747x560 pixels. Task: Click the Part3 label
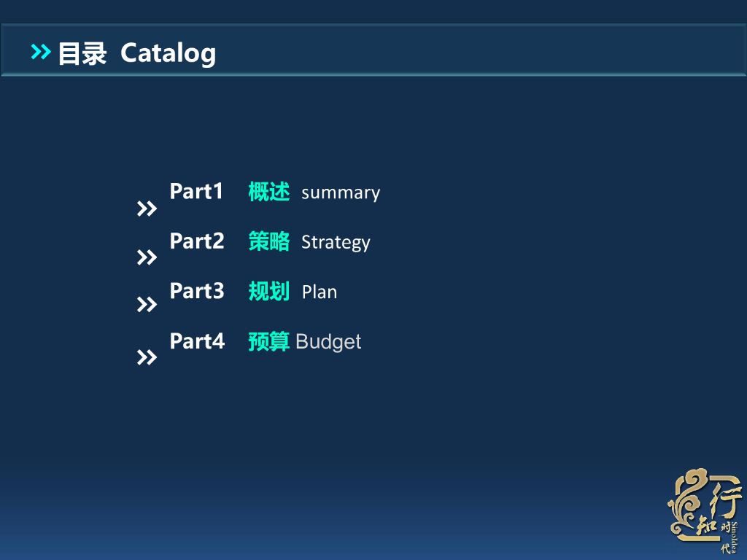pos(196,291)
